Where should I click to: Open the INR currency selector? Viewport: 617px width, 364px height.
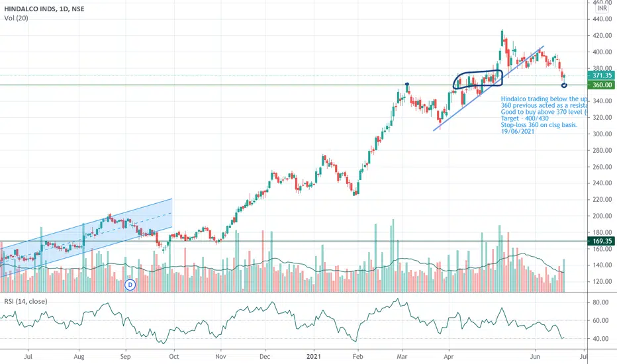point(602,8)
